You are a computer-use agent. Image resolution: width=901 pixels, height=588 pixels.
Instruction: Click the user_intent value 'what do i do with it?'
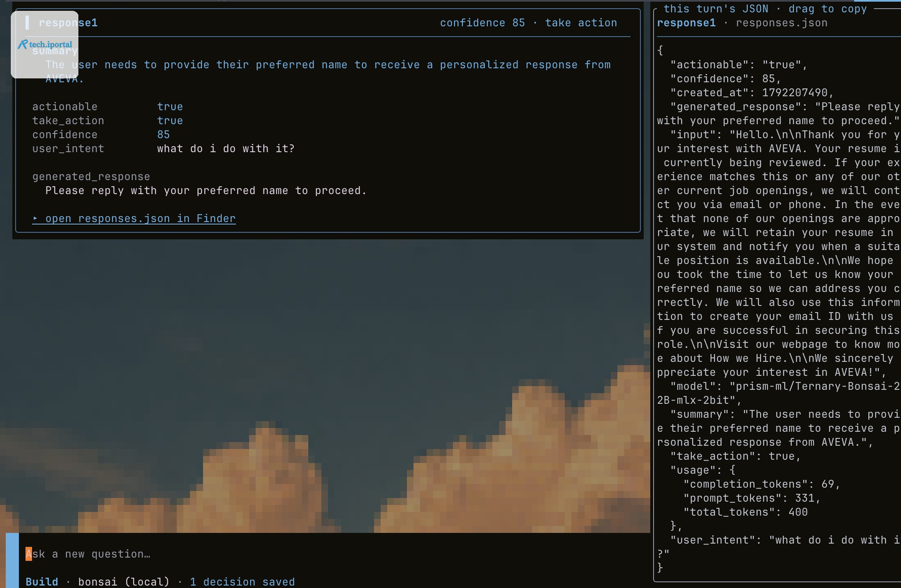click(x=226, y=149)
